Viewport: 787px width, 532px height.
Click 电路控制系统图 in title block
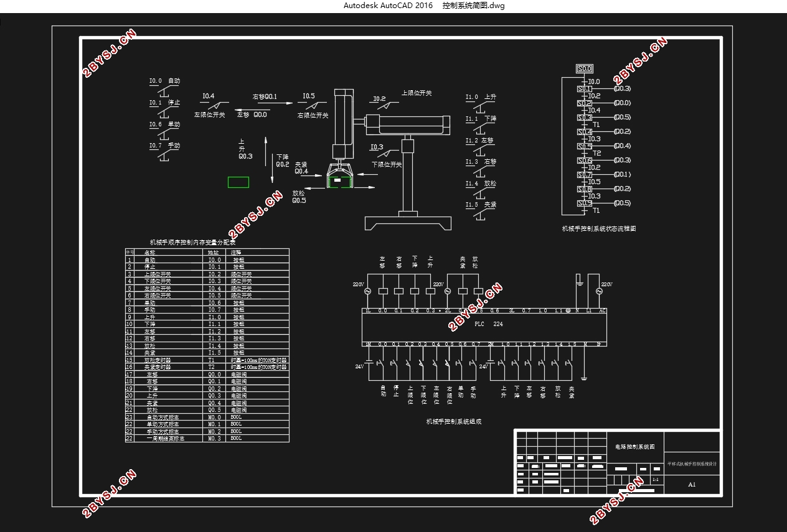click(634, 447)
